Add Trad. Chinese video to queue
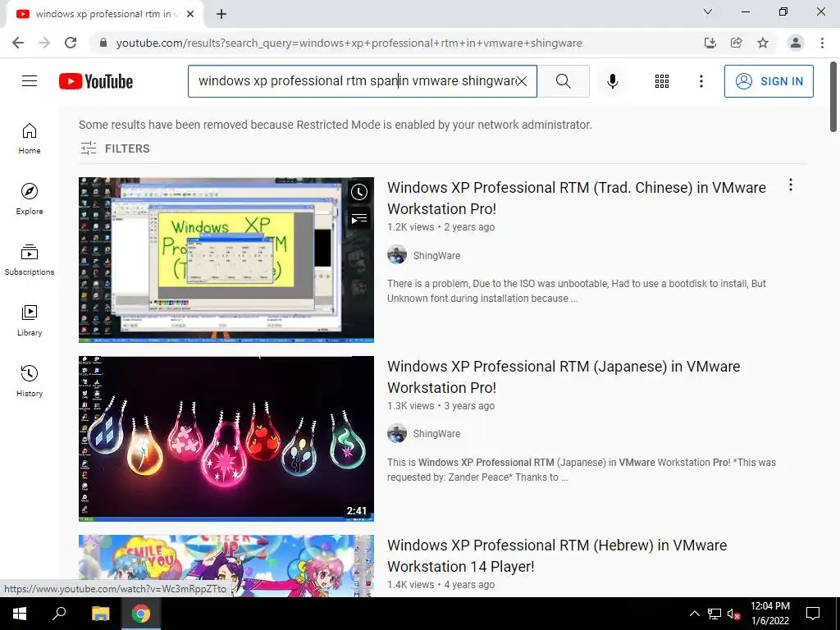The width and height of the screenshot is (840, 630). [x=359, y=218]
